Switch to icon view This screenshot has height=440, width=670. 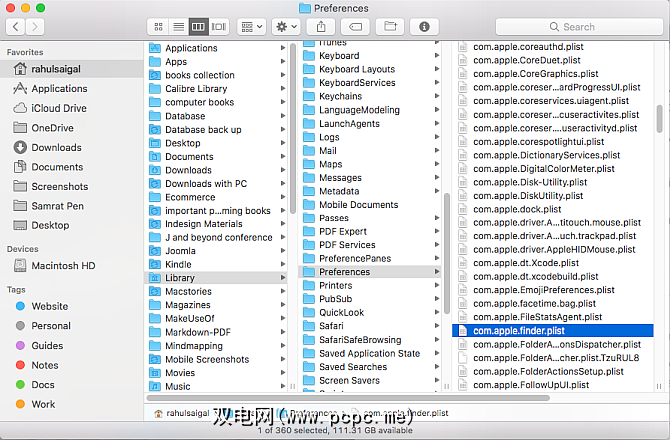[158, 27]
